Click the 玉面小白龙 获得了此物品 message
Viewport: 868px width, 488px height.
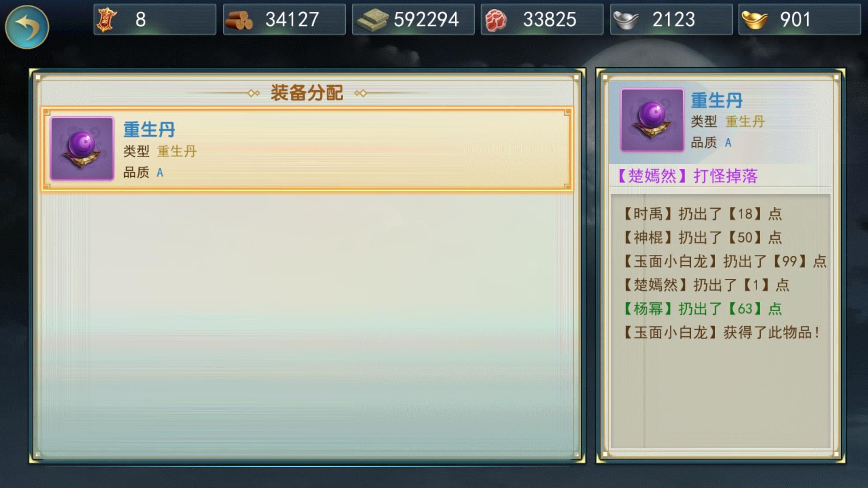click(722, 333)
